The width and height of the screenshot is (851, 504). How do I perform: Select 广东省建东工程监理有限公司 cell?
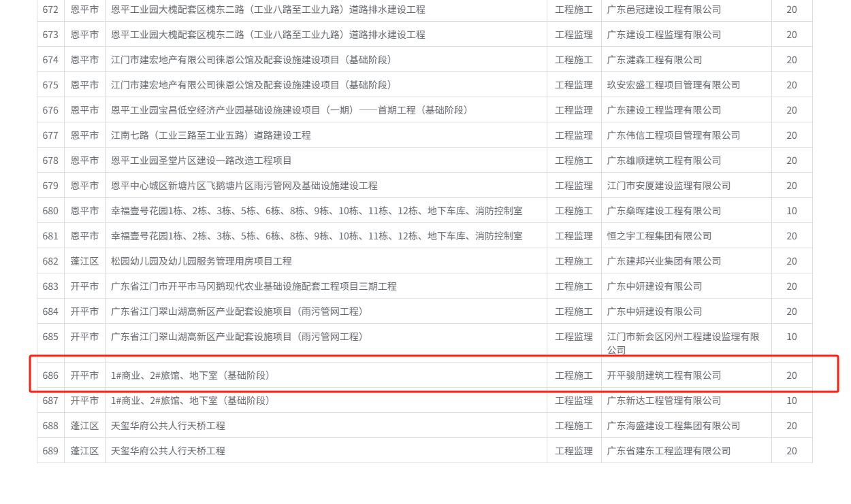(x=669, y=451)
